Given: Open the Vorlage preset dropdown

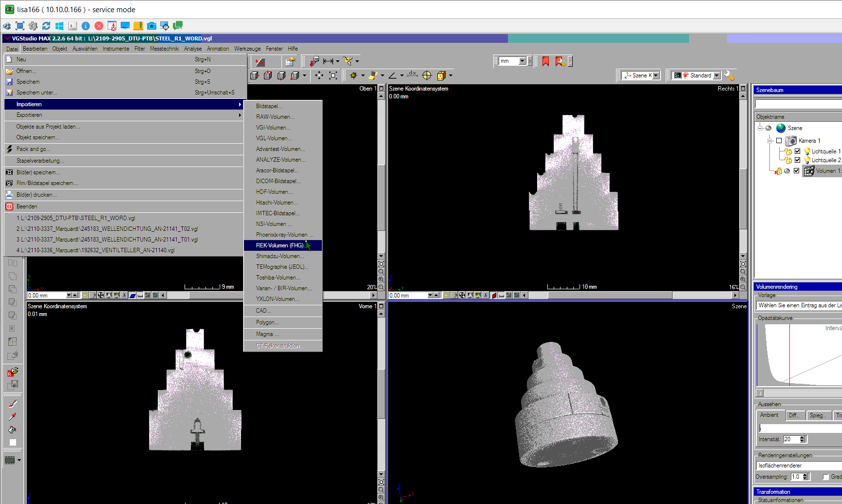Looking at the screenshot, I should 799,305.
